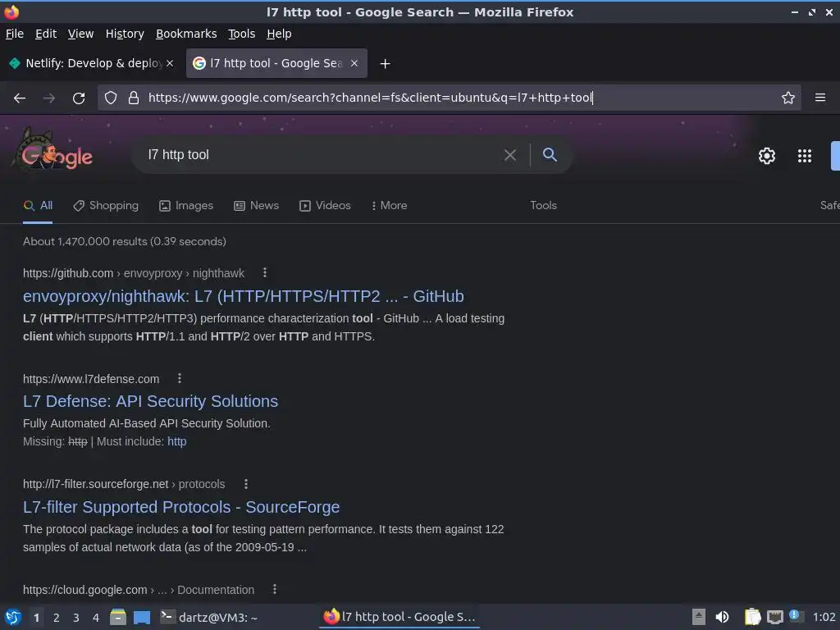Bookmark this page with the star
840x630 pixels.
pos(787,98)
